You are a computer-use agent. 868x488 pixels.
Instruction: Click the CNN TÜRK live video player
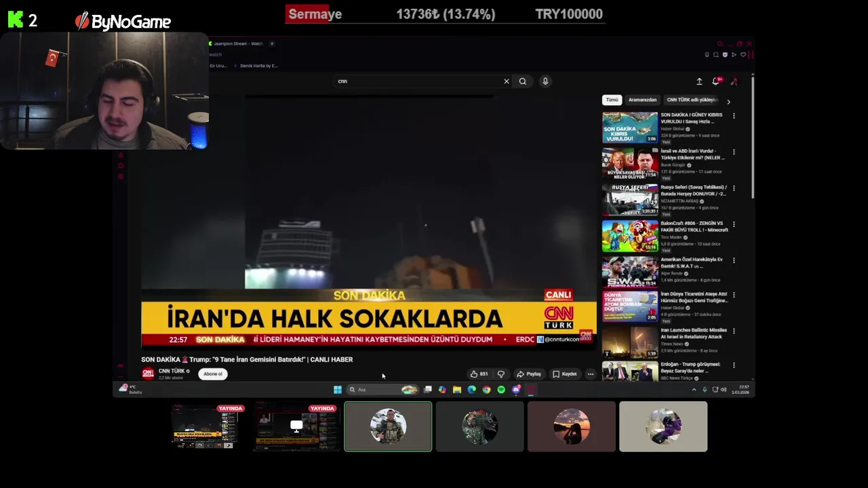pyautogui.click(x=369, y=222)
